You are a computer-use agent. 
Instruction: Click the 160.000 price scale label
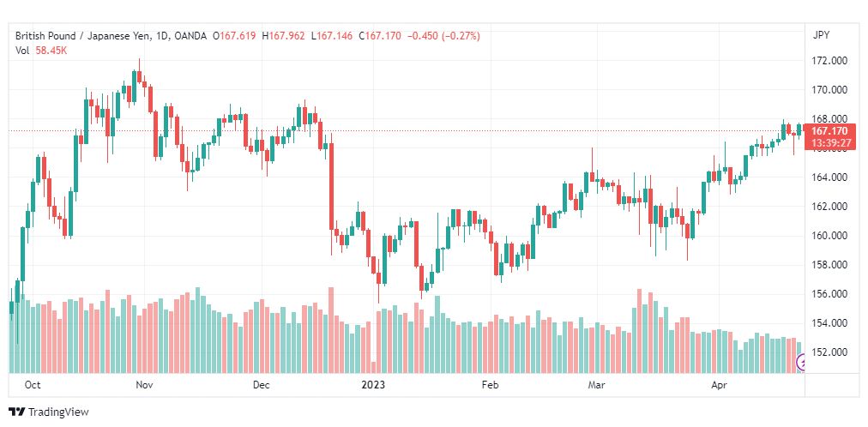click(x=829, y=236)
